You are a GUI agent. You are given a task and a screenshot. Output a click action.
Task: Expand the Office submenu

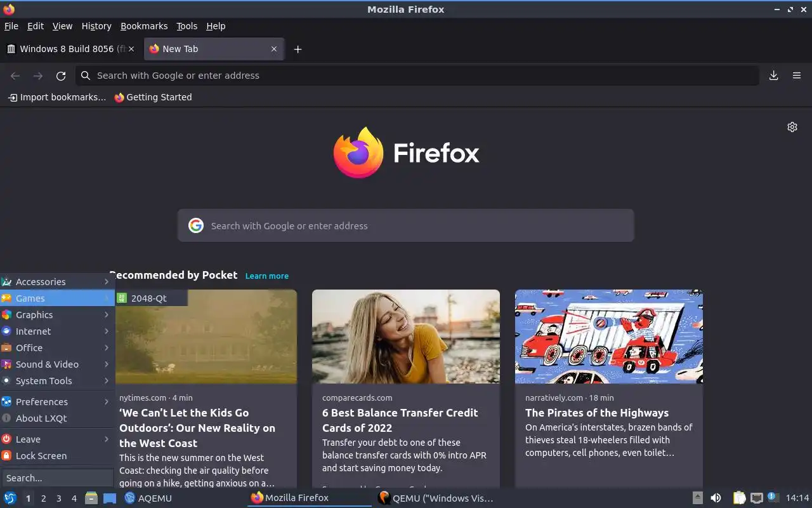[x=57, y=348]
